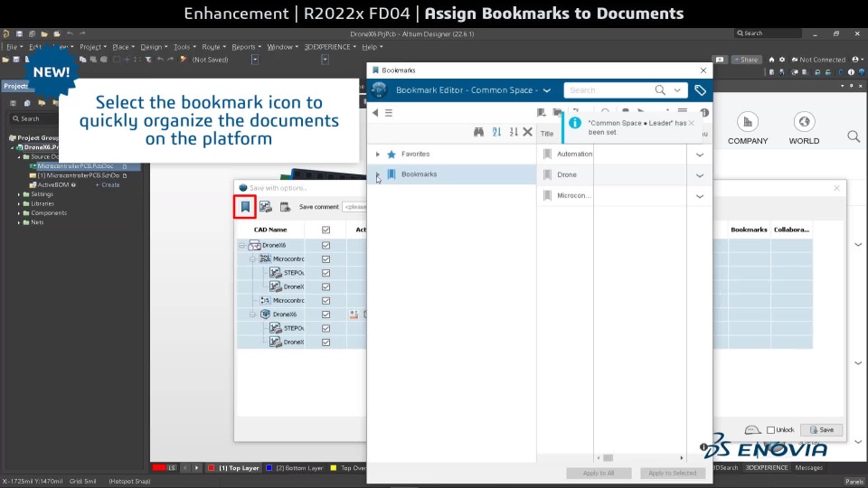Expand the Settings folder in Projects panel

point(19,194)
